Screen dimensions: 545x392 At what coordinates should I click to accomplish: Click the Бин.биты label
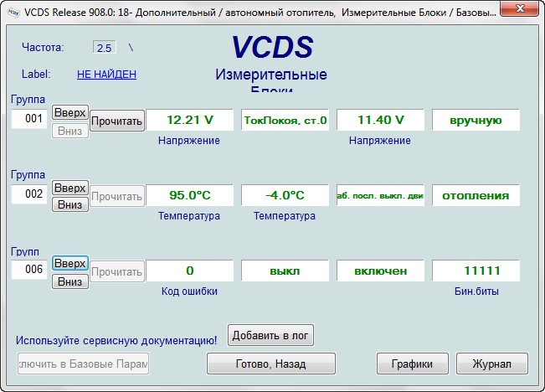coord(476,291)
